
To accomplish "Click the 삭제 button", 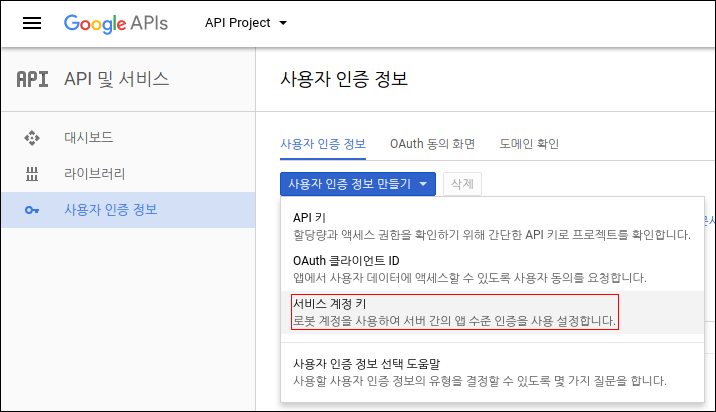I will (462, 184).
